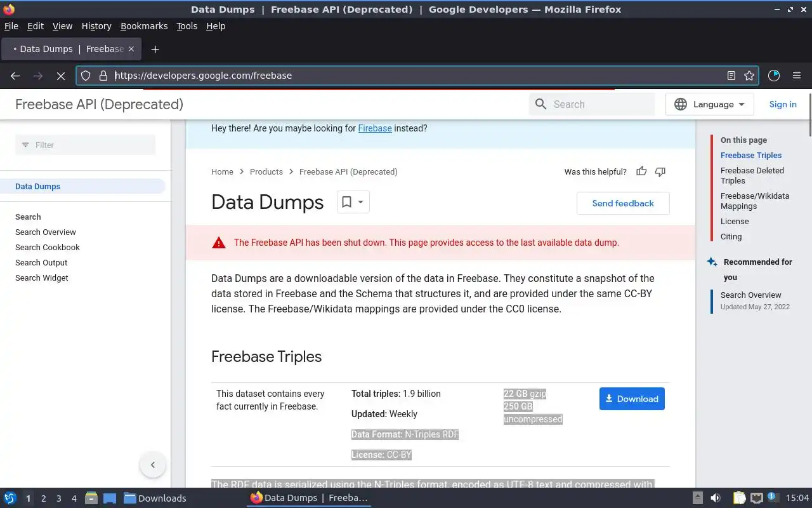Open the View menu

click(x=62, y=26)
